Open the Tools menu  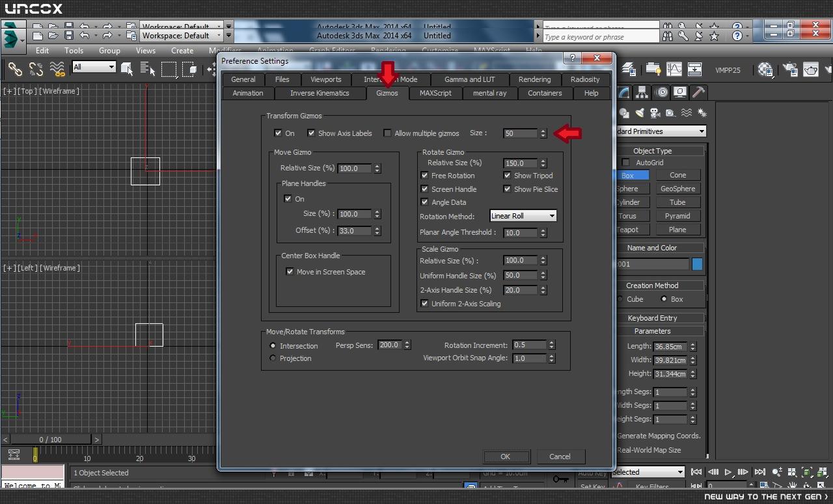click(x=74, y=50)
